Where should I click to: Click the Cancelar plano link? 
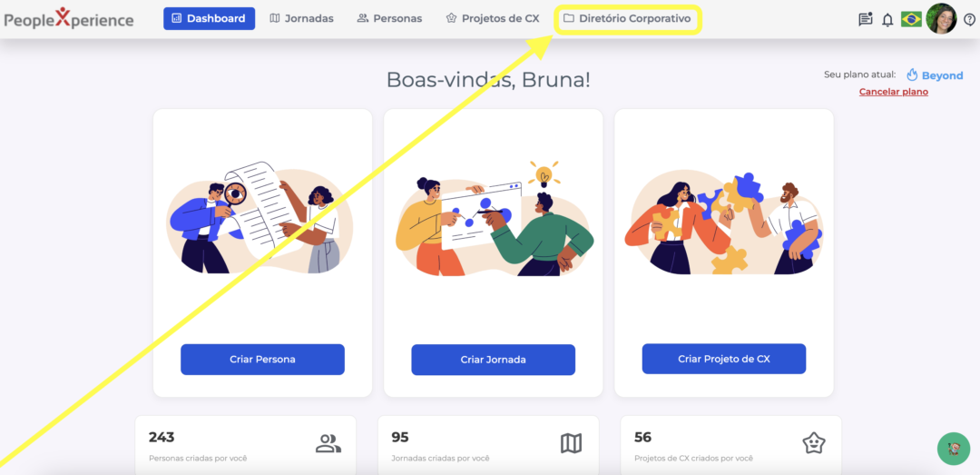click(x=893, y=92)
